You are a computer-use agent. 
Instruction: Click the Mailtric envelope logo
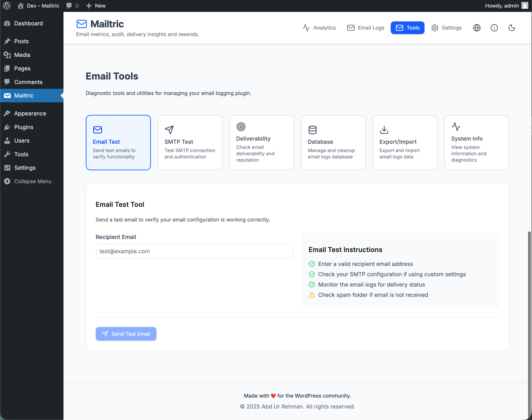82,24
